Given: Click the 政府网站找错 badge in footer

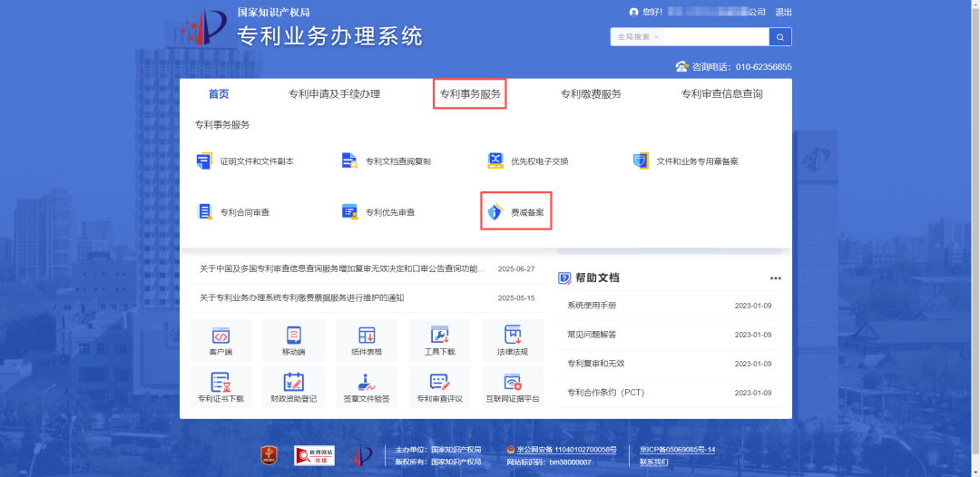Looking at the screenshot, I should pyautogui.click(x=314, y=456).
